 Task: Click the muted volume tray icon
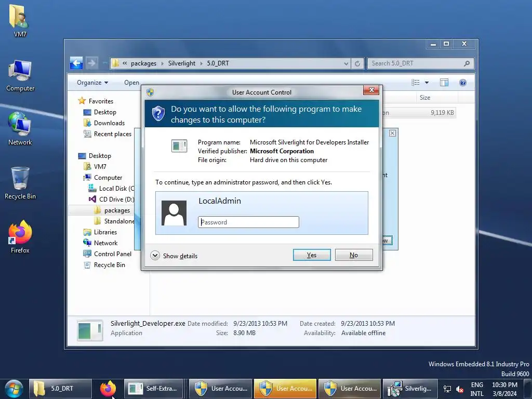[x=460, y=389]
